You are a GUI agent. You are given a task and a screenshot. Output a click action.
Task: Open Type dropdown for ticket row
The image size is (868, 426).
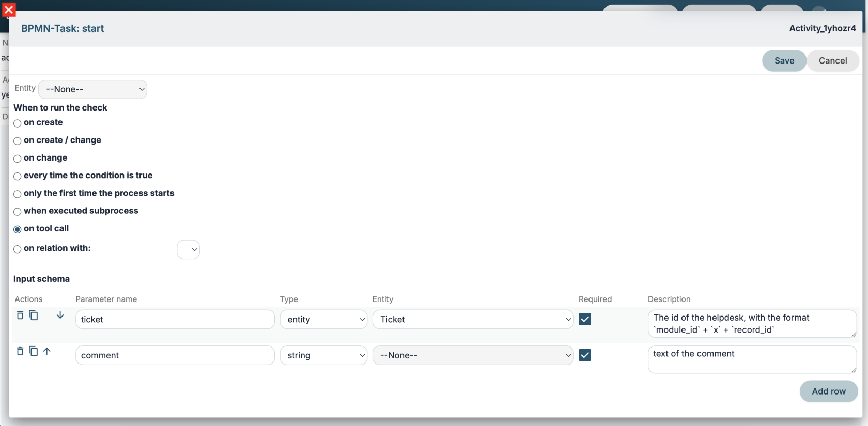324,319
